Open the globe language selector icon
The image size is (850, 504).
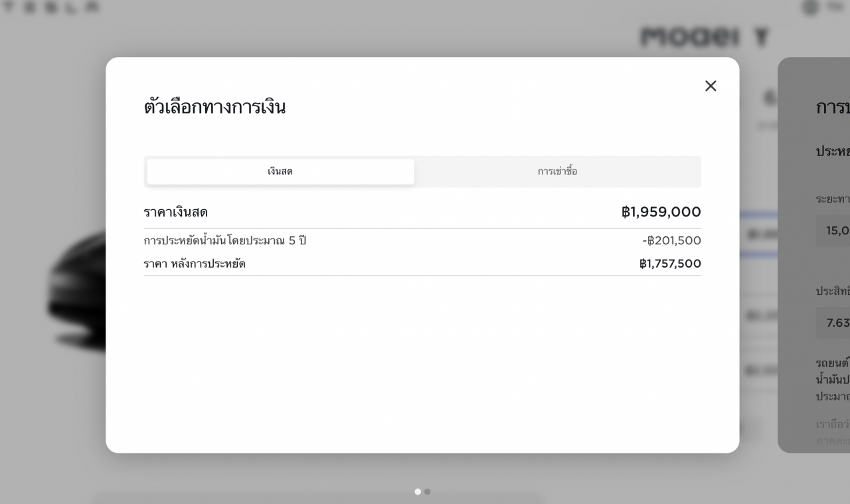tap(810, 7)
